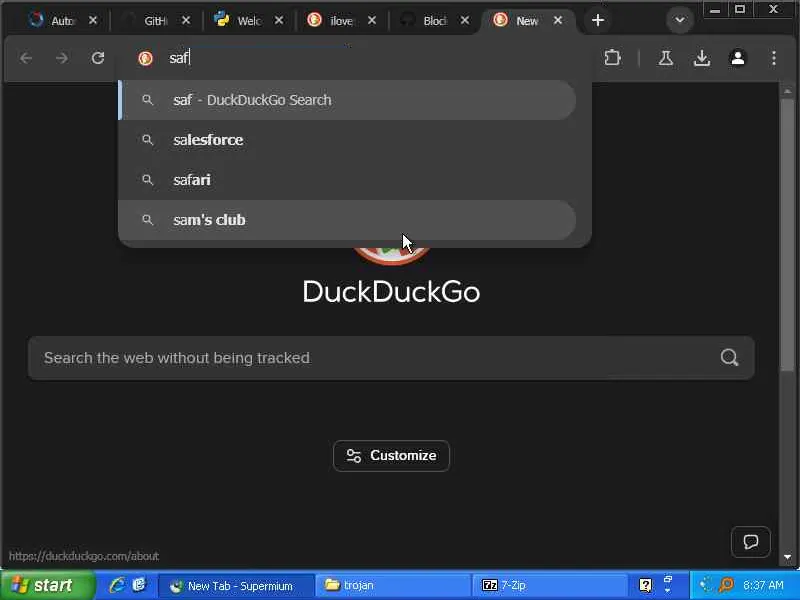The height and width of the screenshot is (600, 800).
Task: Click the scrollbar up arrow
Action: (787, 91)
